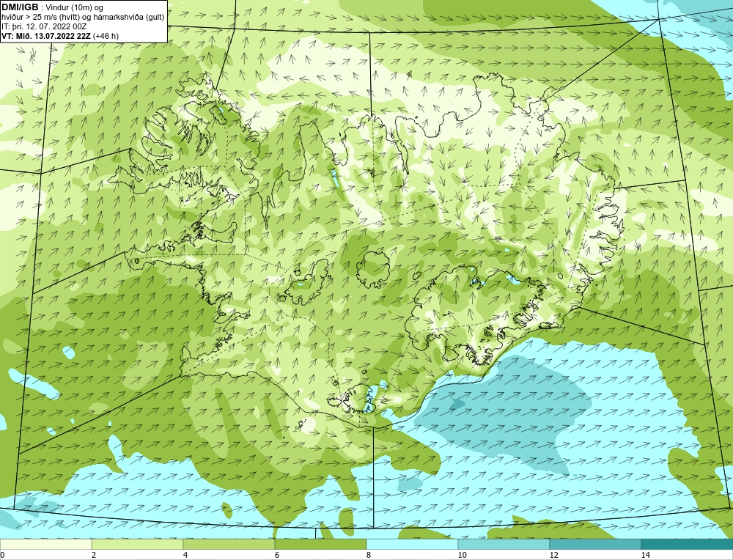Select the 8–10 m/s light cyan swatch
733x560 pixels.
(412, 544)
